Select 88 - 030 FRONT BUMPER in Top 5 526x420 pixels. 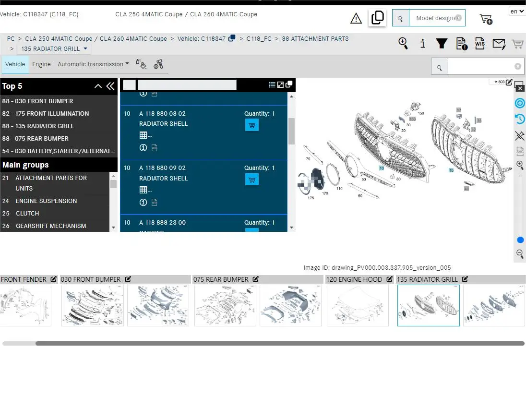pos(59,101)
